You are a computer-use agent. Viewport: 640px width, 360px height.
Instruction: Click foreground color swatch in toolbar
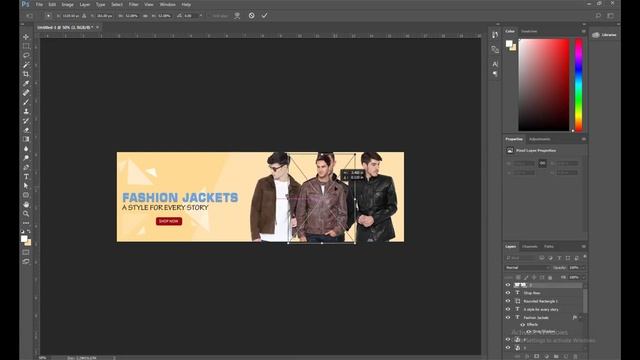point(24,239)
